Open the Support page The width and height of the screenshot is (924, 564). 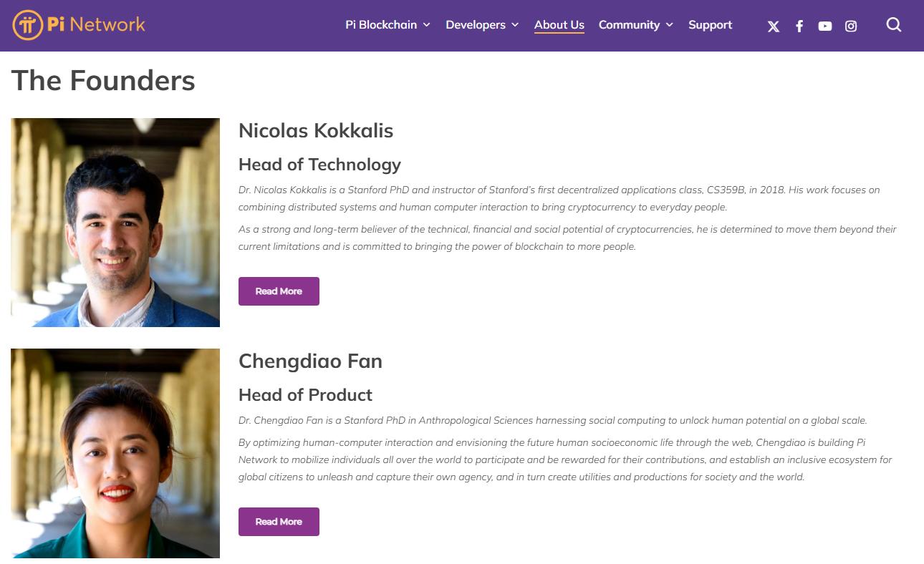click(x=710, y=25)
